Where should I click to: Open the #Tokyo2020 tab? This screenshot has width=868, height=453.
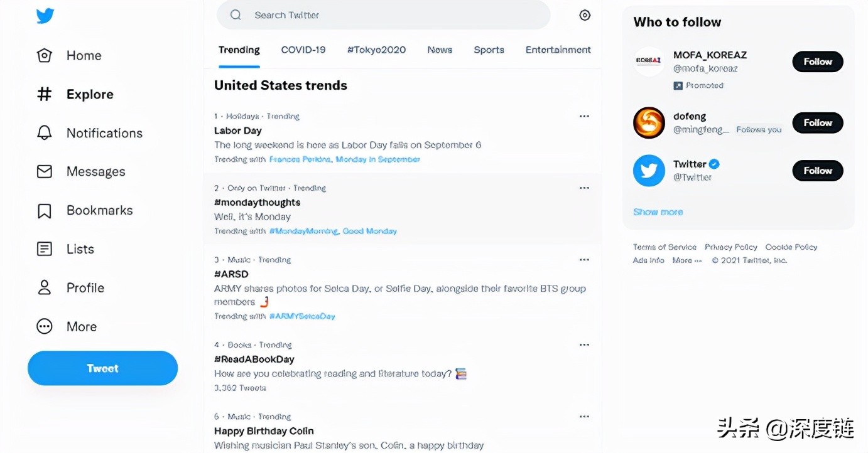(x=376, y=50)
